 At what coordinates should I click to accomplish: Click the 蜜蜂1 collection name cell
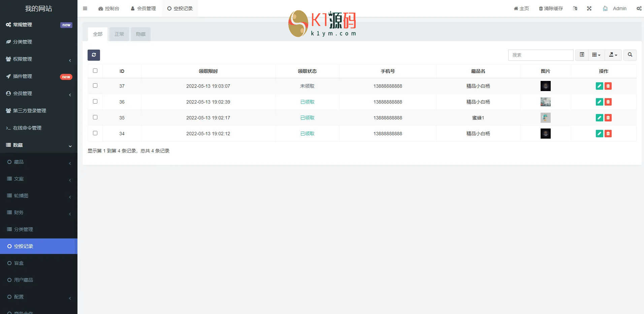[478, 118]
